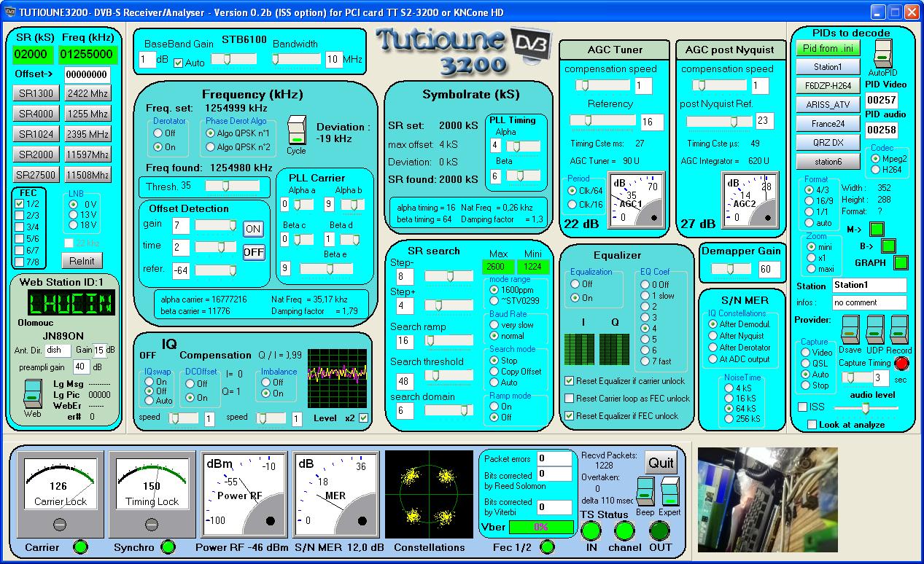Set Derotator to Off
The height and width of the screenshot is (564, 924).
click(x=158, y=133)
